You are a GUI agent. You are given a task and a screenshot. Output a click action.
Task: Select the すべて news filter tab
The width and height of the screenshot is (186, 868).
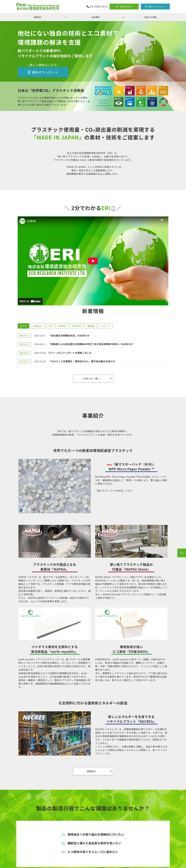[23, 326]
